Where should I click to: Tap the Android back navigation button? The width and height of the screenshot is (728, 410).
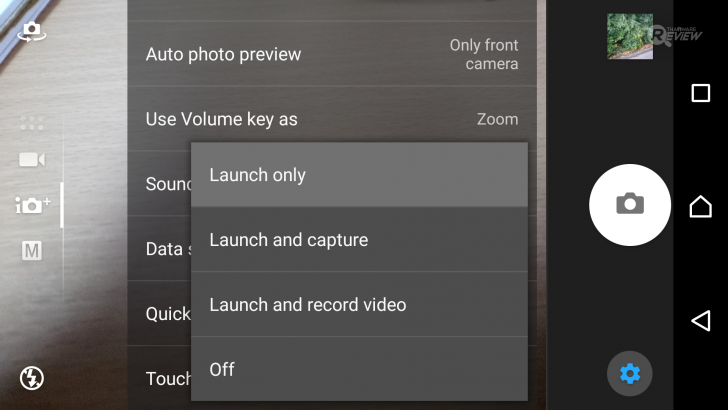[x=700, y=320]
